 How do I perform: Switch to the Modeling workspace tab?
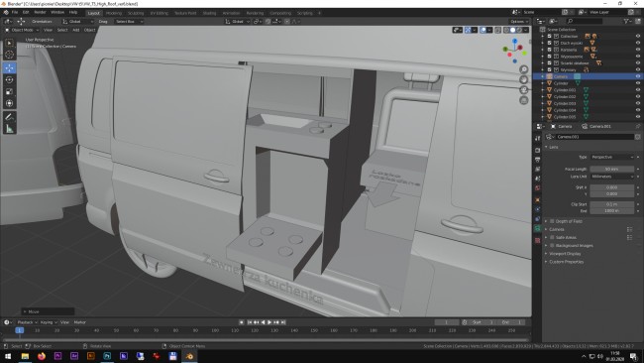114,13
